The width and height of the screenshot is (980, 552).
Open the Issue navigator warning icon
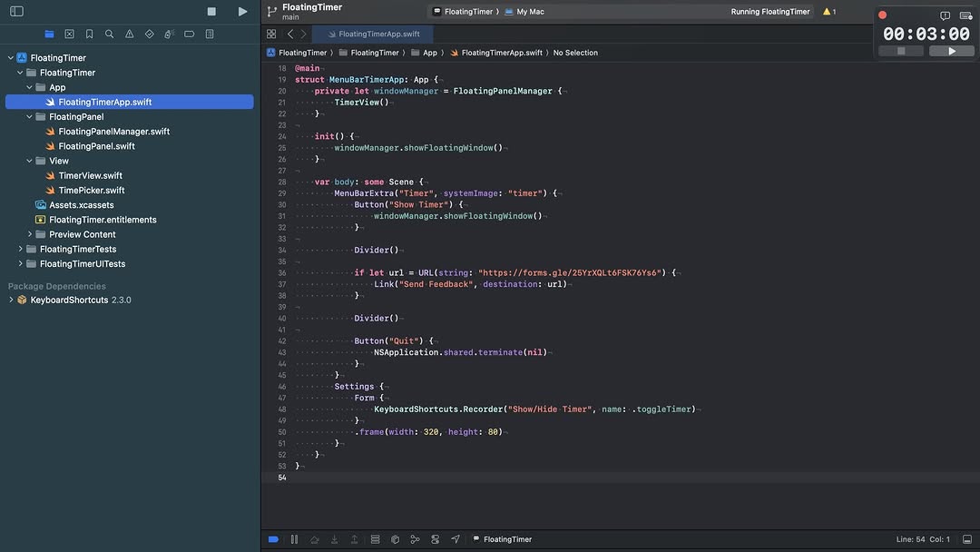click(130, 34)
